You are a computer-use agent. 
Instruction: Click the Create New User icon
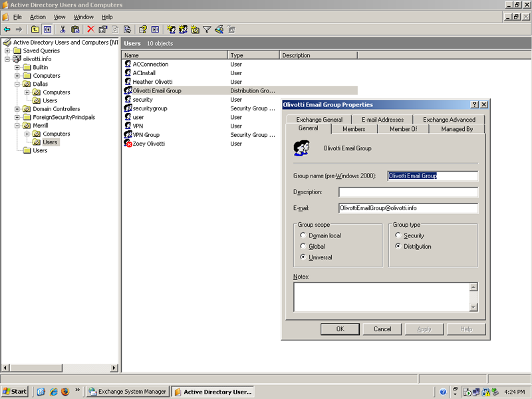click(172, 29)
